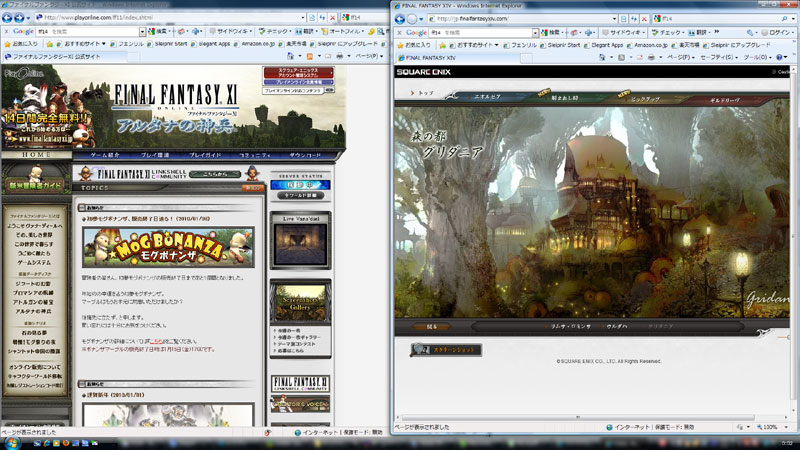Image resolution: width=800 pixels, height=450 pixels.
Task: Open favorites star (お気に入り) in left window
Action: [21, 44]
